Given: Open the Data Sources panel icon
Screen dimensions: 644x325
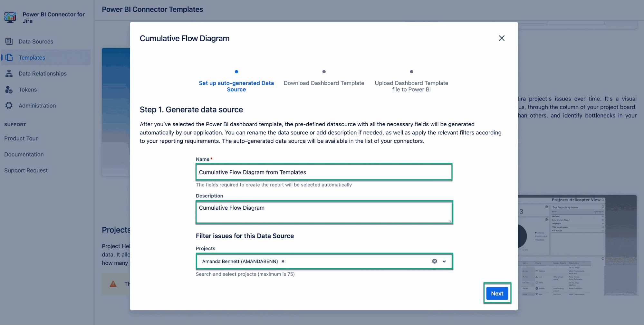Looking at the screenshot, I should point(9,41).
